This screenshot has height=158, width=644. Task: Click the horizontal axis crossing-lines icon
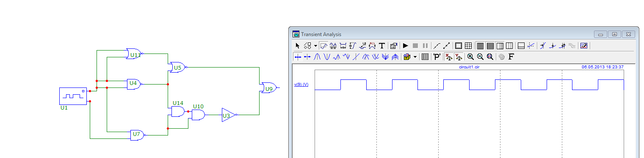(x=531, y=45)
